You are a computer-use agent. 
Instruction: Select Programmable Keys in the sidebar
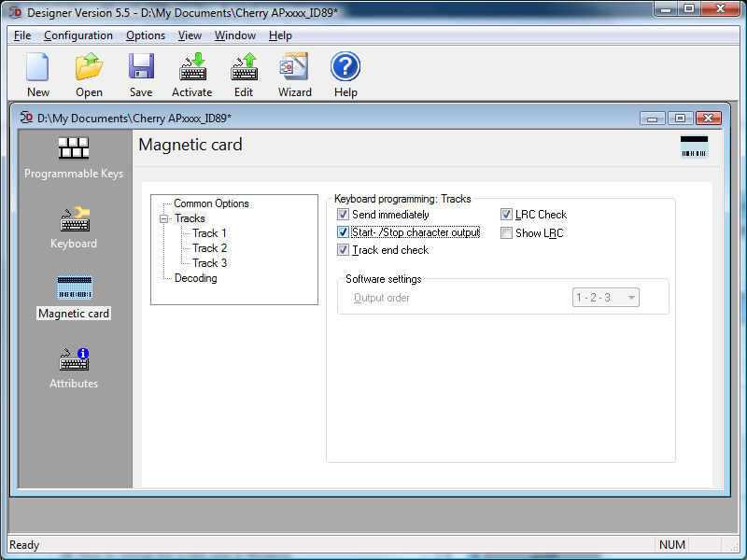(74, 158)
